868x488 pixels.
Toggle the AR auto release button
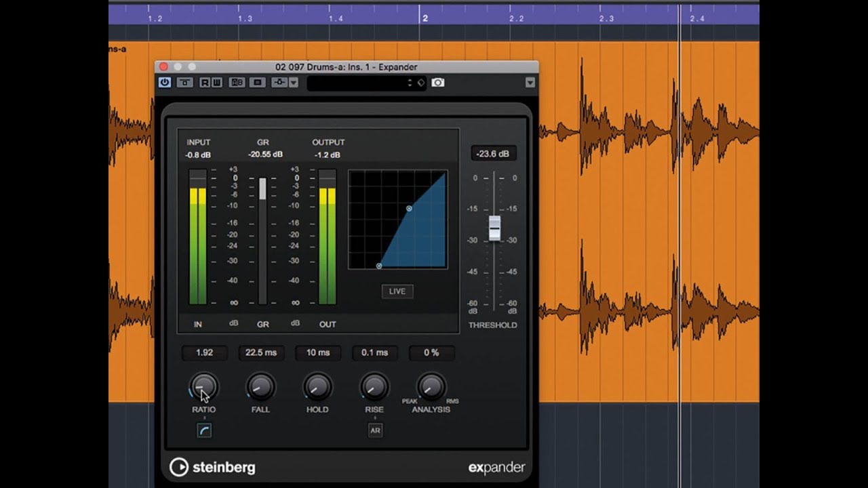[x=375, y=430]
